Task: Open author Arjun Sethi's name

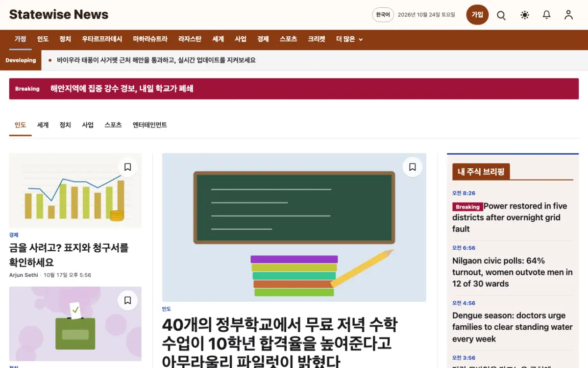Action: pyautogui.click(x=24, y=275)
